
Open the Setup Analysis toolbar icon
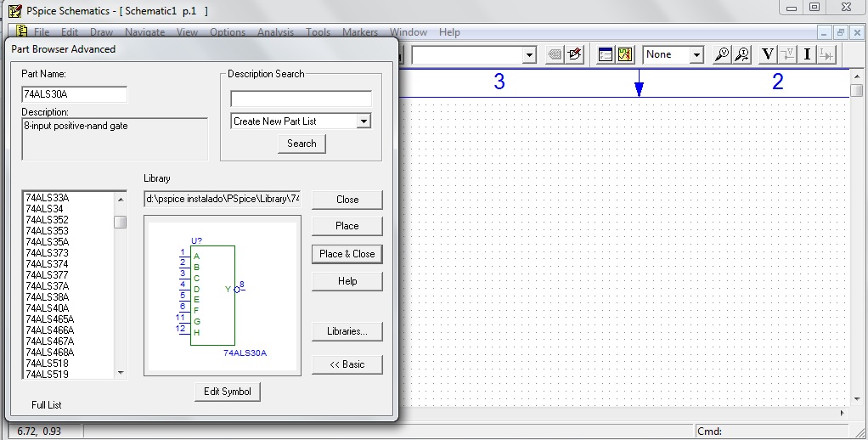click(x=606, y=54)
